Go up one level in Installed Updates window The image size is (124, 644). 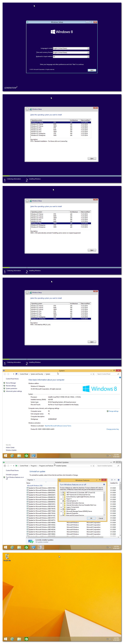14,466
